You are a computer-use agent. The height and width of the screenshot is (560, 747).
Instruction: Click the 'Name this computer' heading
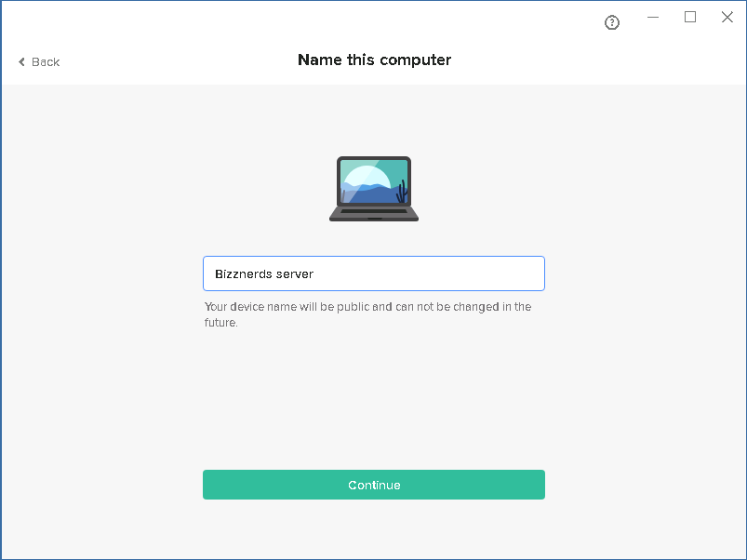[375, 60]
